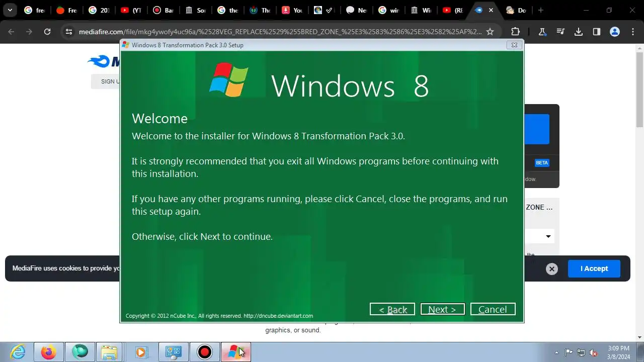
Task: Switch to the 'Do' tab
Action: click(516, 10)
